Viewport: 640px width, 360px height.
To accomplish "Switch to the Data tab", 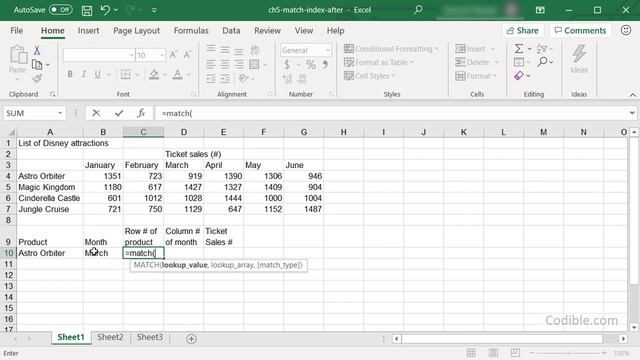I will 231,31.
